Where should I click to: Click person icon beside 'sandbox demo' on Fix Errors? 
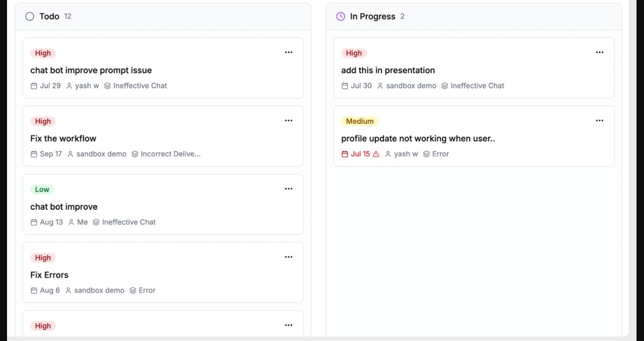[x=68, y=290]
